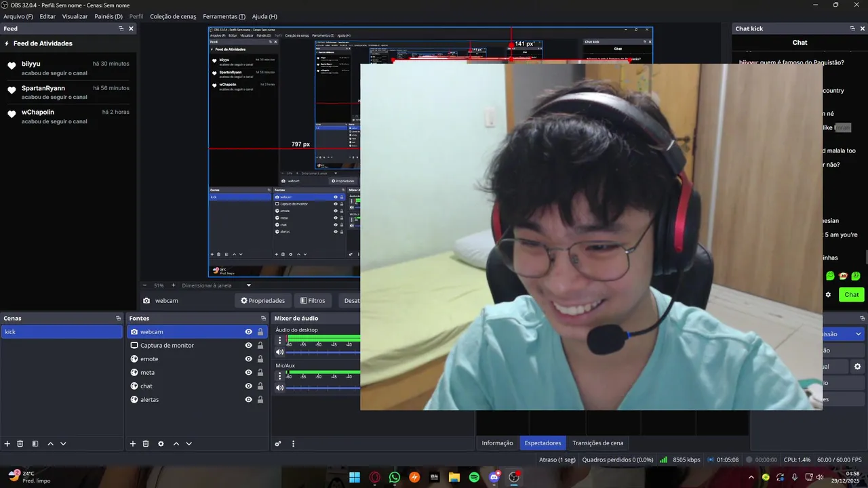The height and width of the screenshot is (488, 868).
Task: Hide the chat source
Action: pyautogui.click(x=249, y=386)
